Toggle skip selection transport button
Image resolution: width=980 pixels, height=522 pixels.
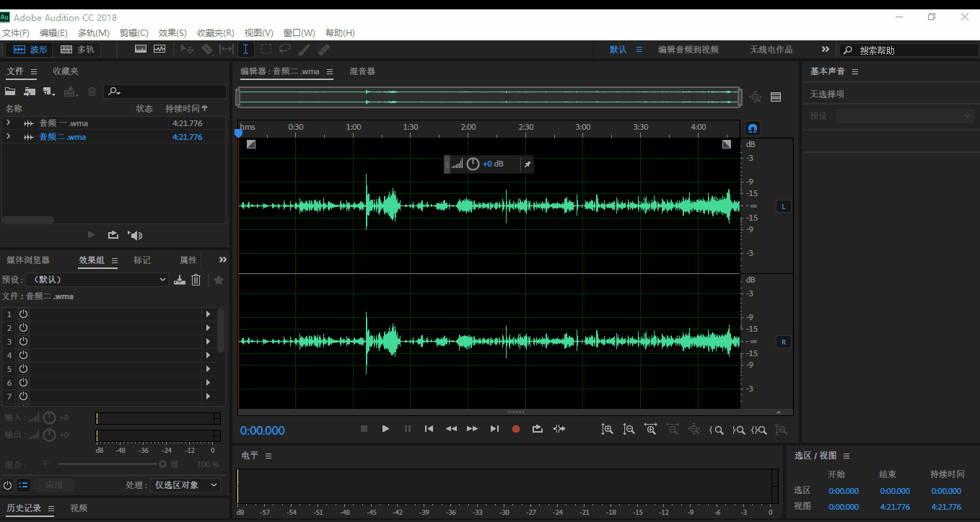[559, 429]
